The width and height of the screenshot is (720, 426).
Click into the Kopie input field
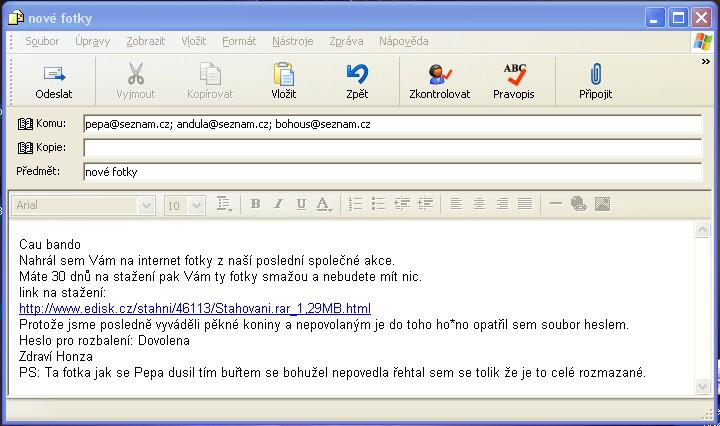(x=392, y=148)
